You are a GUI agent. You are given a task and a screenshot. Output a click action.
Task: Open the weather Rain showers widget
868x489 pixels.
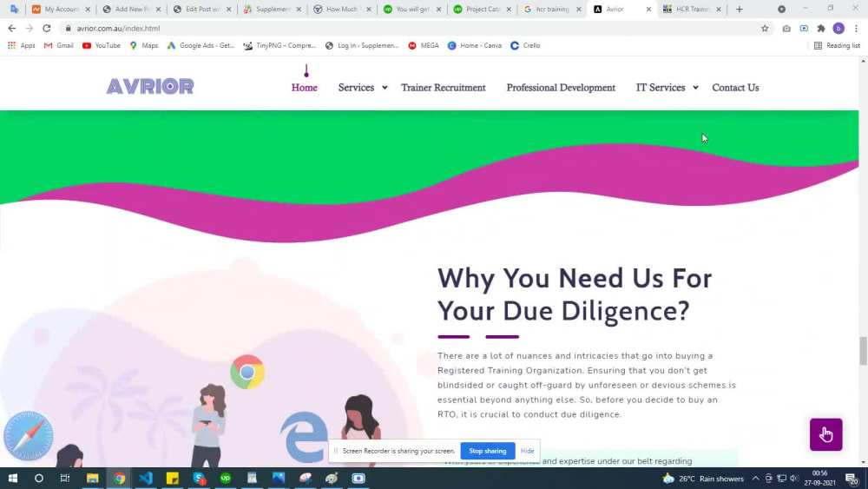(703, 479)
